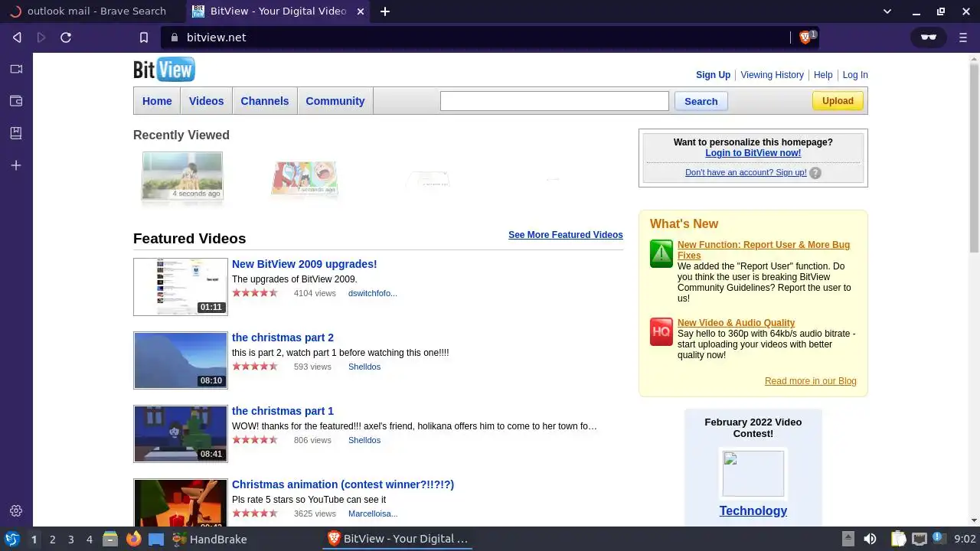Click the yellow Upload button
This screenshot has width=980, height=551.
coord(838,100)
